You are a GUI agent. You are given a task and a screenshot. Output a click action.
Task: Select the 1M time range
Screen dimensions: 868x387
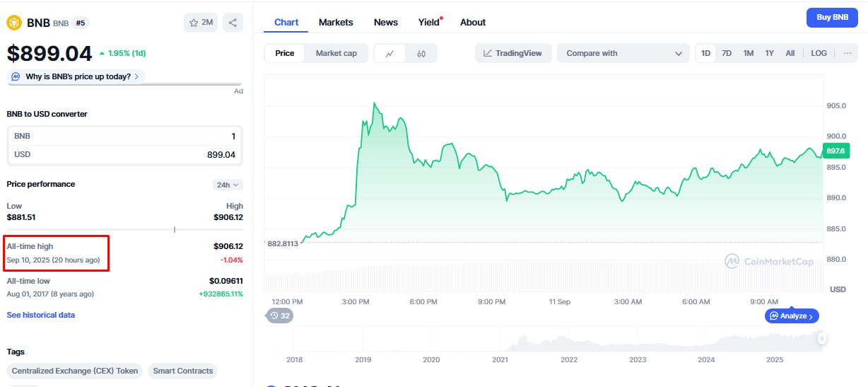pyautogui.click(x=749, y=53)
